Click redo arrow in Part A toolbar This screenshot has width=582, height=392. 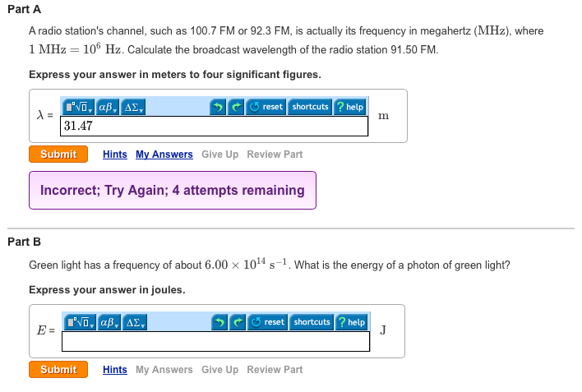click(236, 107)
